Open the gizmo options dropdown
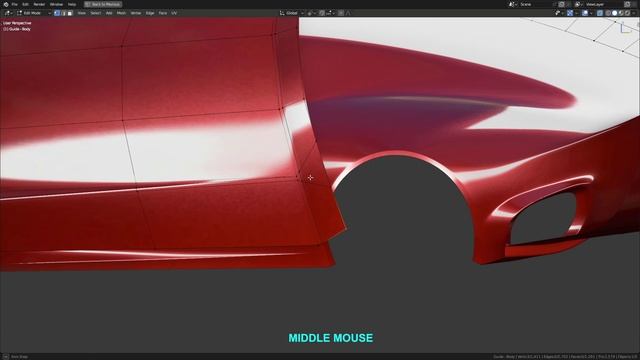The width and height of the screenshot is (640, 360). (x=576, y=13)
